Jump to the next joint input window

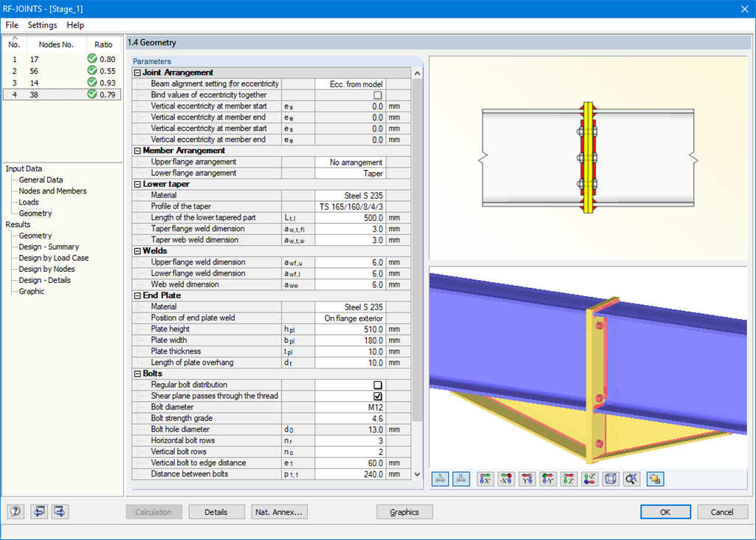(x=58, y=511)
